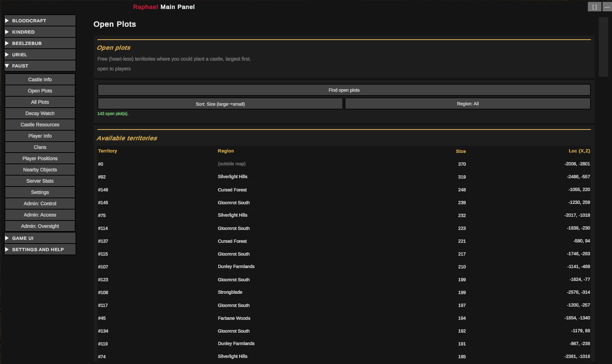Expand SETTINGS AND HELP section

click(40, 249)
